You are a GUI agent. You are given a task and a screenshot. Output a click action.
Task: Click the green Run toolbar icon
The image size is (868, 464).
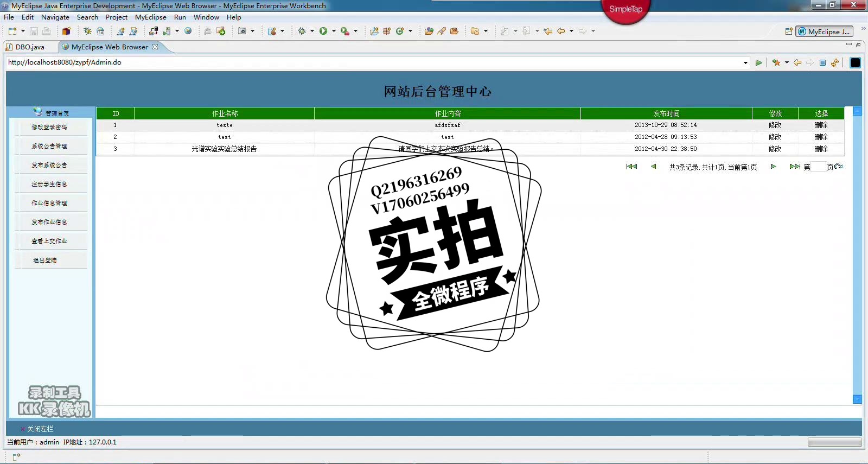click(x=323, y=31)
